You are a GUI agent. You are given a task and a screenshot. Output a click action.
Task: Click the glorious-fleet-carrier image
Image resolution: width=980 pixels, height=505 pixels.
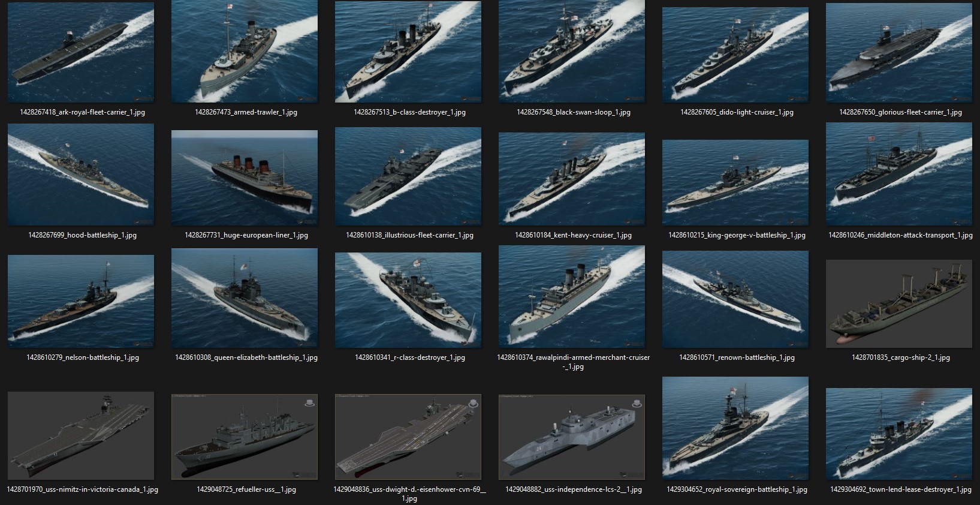(899, 52)
